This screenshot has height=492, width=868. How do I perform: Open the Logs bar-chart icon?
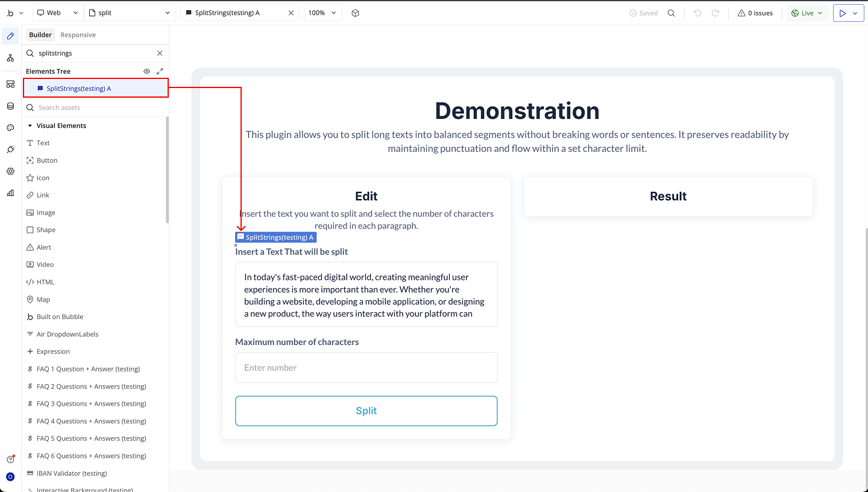coord(10,193)
